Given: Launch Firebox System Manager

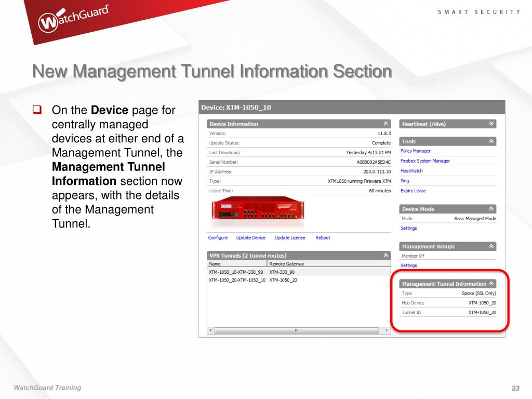Looking at the screenshot, I should [x=425, y=161].
